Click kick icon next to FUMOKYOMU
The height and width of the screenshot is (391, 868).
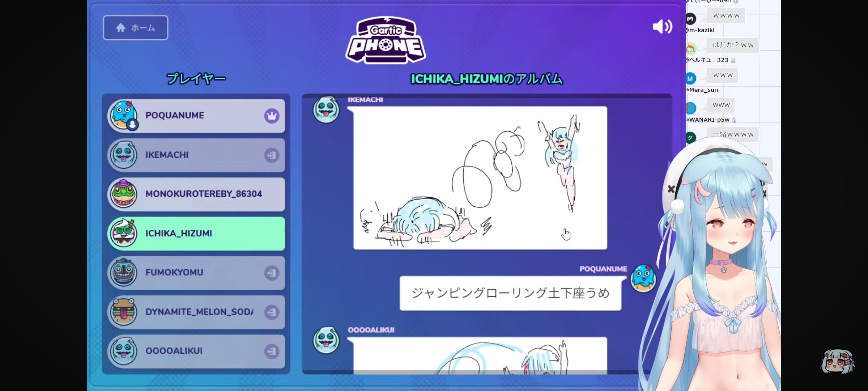(272, 273)
